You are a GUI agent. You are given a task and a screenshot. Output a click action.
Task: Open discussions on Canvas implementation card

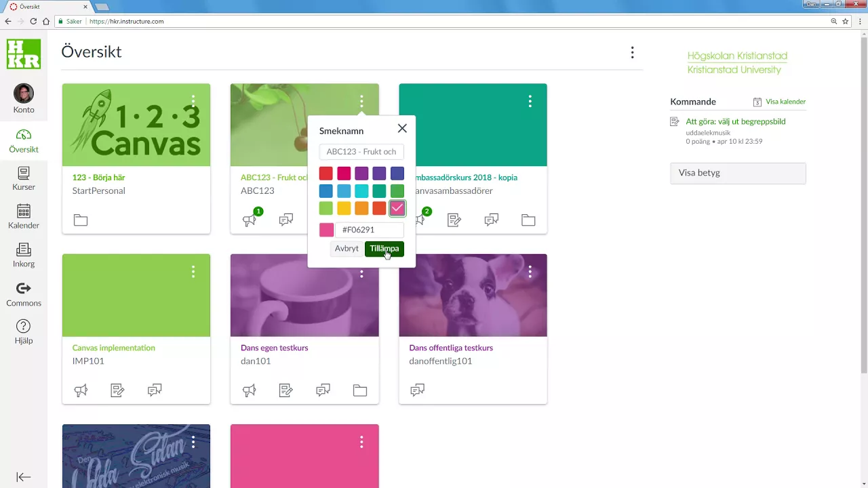coord(155,390)
